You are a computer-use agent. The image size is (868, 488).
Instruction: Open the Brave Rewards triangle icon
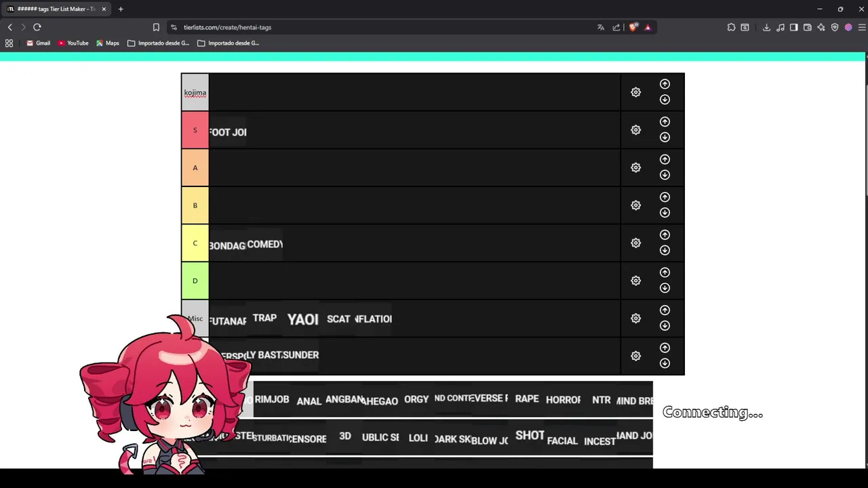click(x=648, y=27)
